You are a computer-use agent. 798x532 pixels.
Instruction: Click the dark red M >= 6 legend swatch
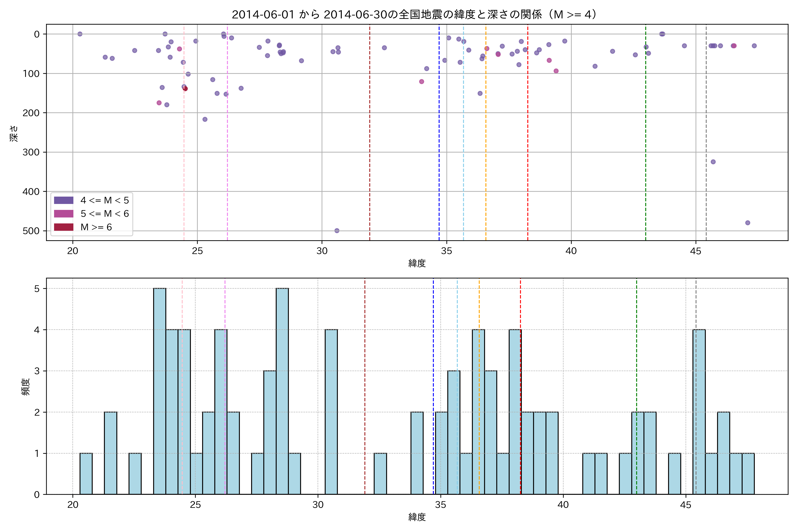click(63, 227)
